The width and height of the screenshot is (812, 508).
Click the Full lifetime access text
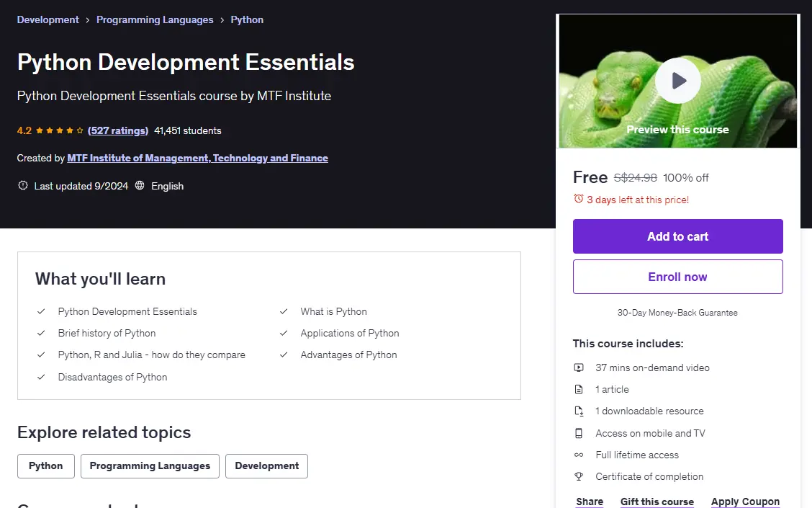[x=637, y=455]
